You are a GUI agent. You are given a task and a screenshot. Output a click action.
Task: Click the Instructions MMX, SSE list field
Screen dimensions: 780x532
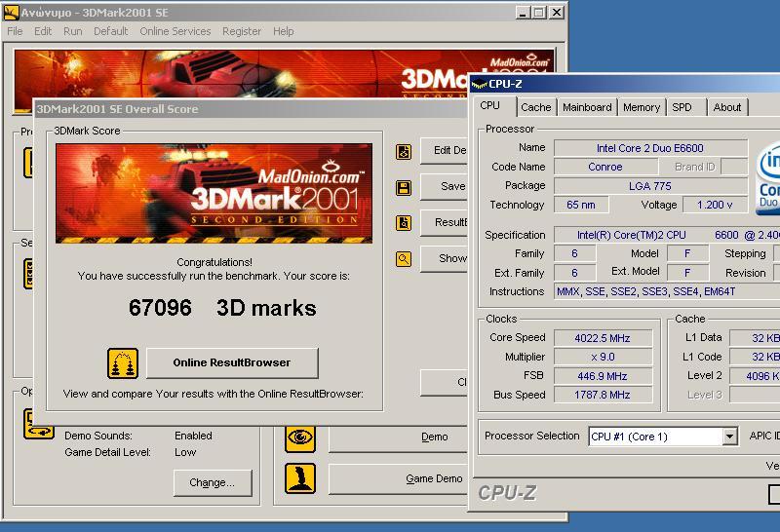(x=667, y=291)
